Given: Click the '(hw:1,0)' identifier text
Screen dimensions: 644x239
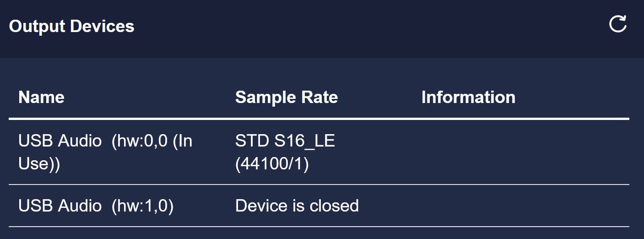Looking at the screenshot, I should (x=142, y=206).
